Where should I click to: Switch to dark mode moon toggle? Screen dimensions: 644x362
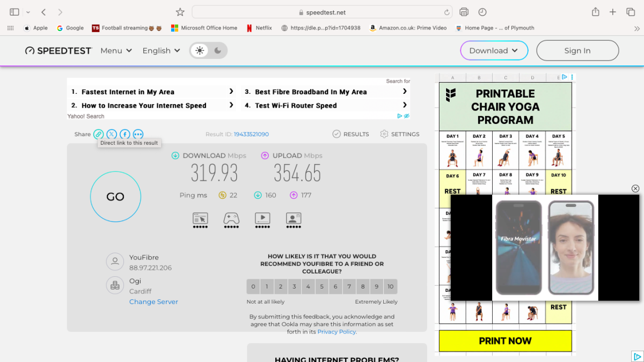click(218, 50)
